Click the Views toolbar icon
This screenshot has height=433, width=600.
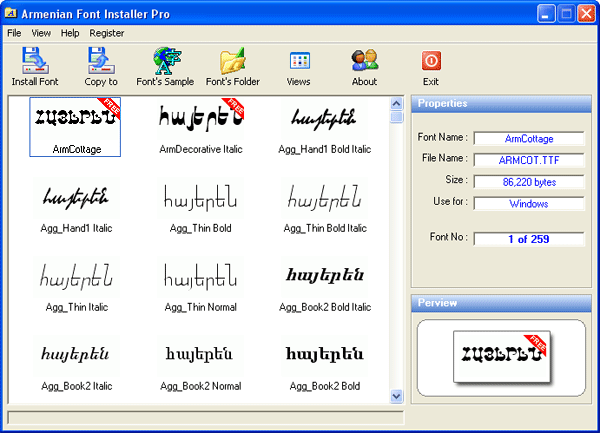tap(299, 61)
